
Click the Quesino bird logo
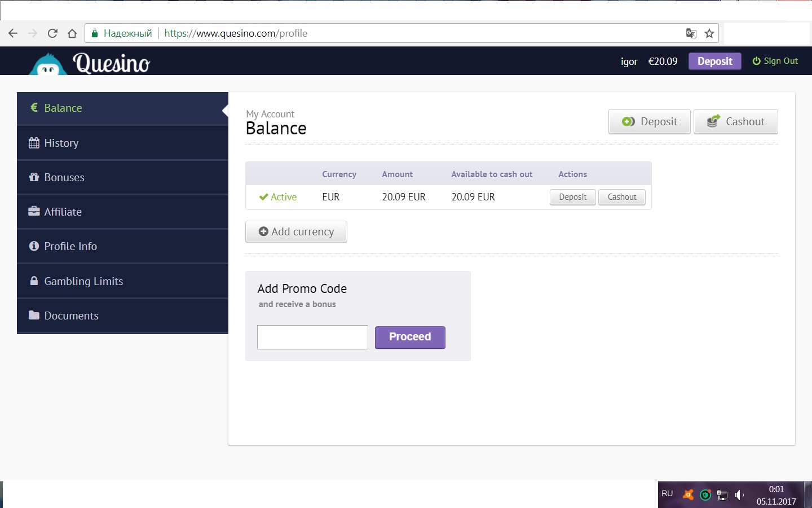[x=48, y=64]
